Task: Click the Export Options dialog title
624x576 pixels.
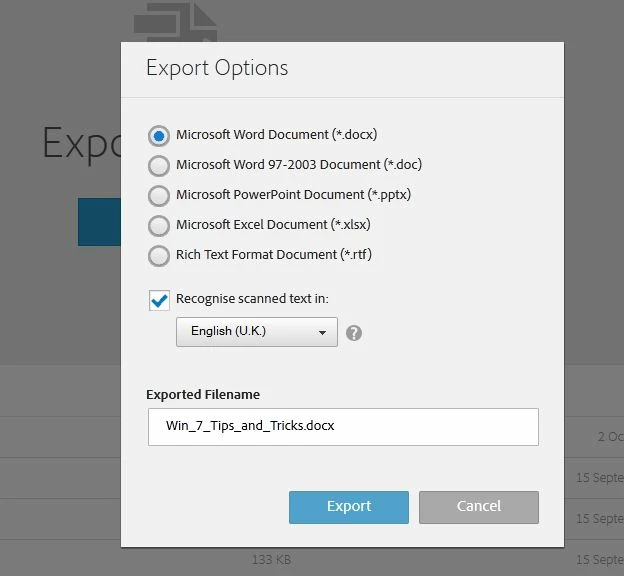Action: pyautogui.click(x=217, y=68)
